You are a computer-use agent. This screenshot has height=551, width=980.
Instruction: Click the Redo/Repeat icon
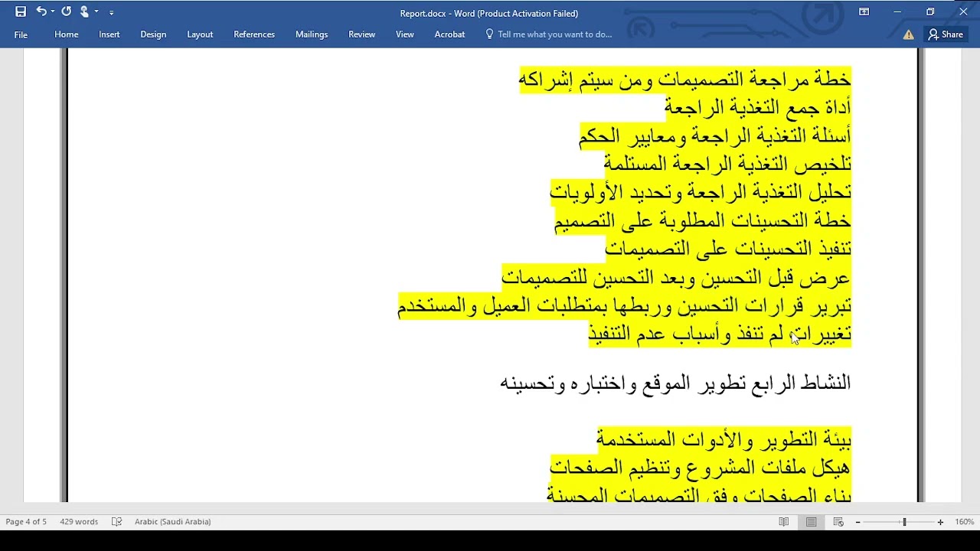(67, 12)
